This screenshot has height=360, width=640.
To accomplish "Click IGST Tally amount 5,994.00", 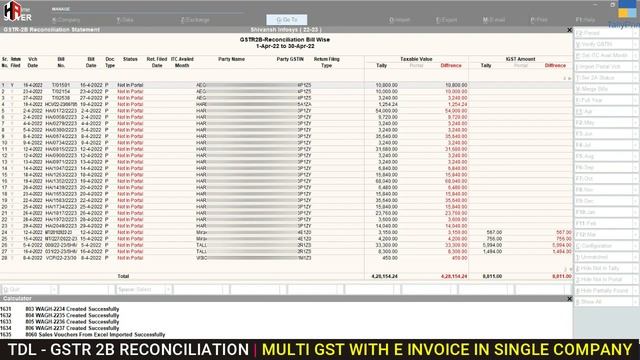I will [x=492, y=245].
